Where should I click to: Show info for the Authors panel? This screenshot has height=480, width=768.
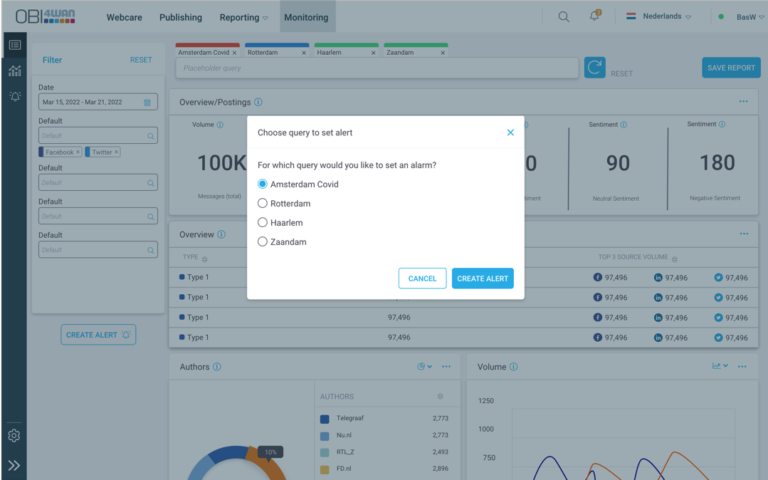tap(217, 366)
